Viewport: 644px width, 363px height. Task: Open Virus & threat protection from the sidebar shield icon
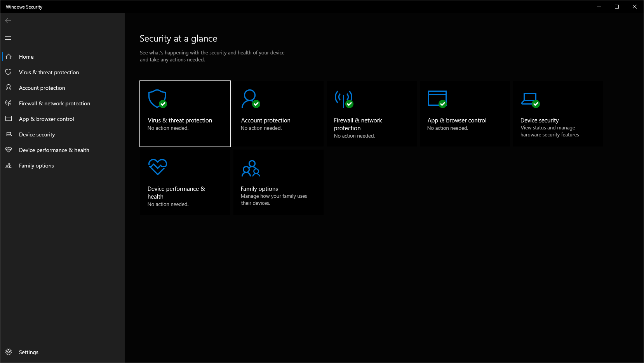[9, 72]
